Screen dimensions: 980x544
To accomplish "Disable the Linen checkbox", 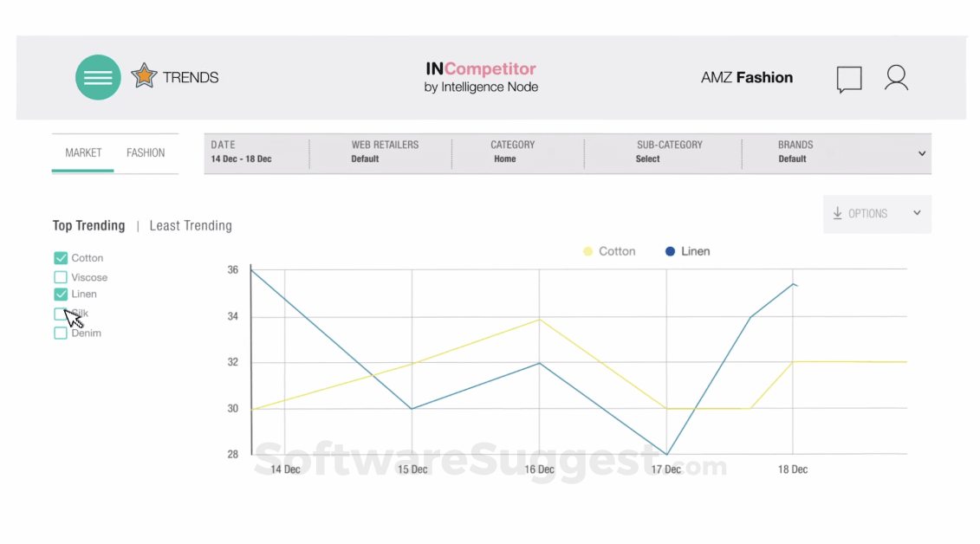I will [x=60, y=295].
